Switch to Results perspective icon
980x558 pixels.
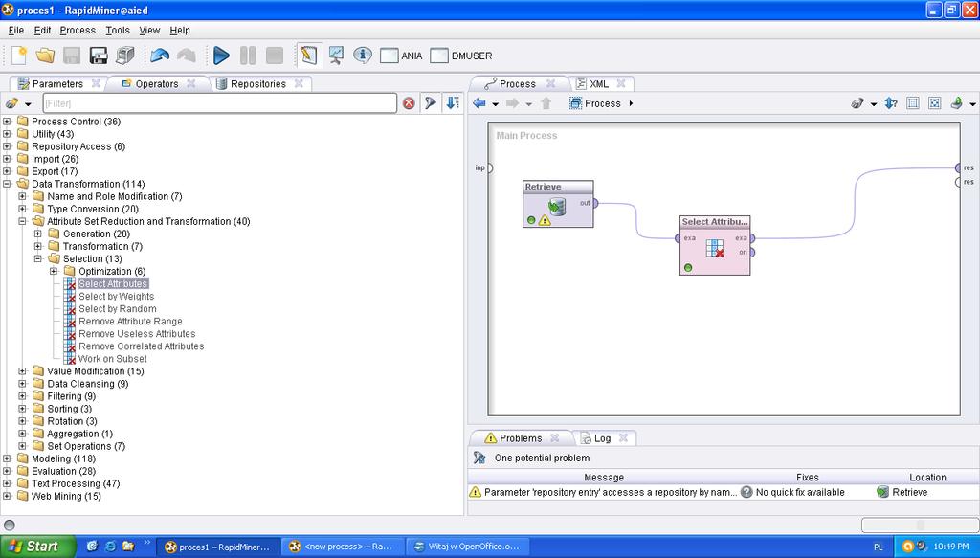(x=336, y=56)
